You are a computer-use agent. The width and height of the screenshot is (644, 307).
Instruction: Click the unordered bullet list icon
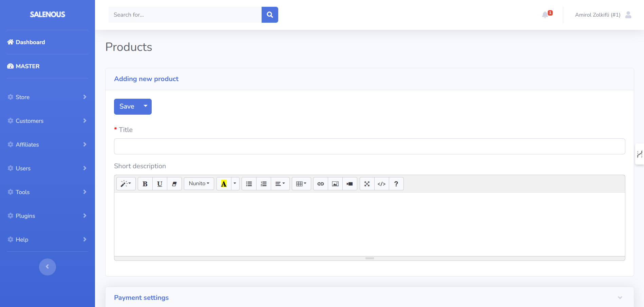(x=249, y=184)
